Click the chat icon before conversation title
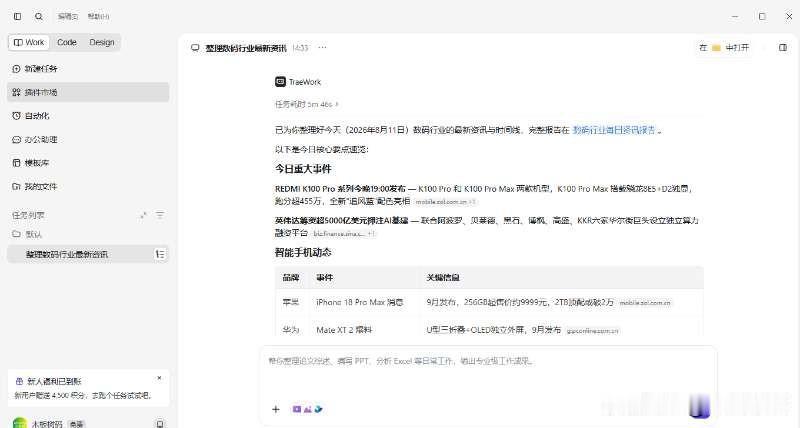This screenshot has width=800, height=428. click(195, 47)
